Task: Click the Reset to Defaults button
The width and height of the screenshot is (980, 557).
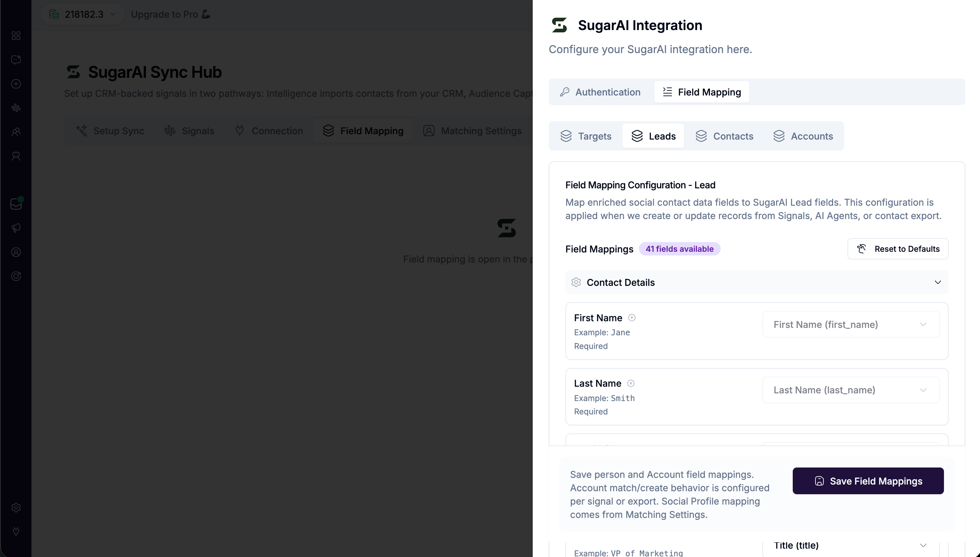Action: pyautogui.click(x=898, y=249)
